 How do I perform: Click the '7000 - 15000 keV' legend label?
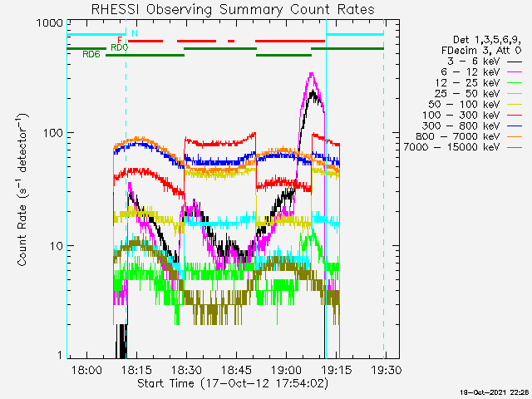451,147
